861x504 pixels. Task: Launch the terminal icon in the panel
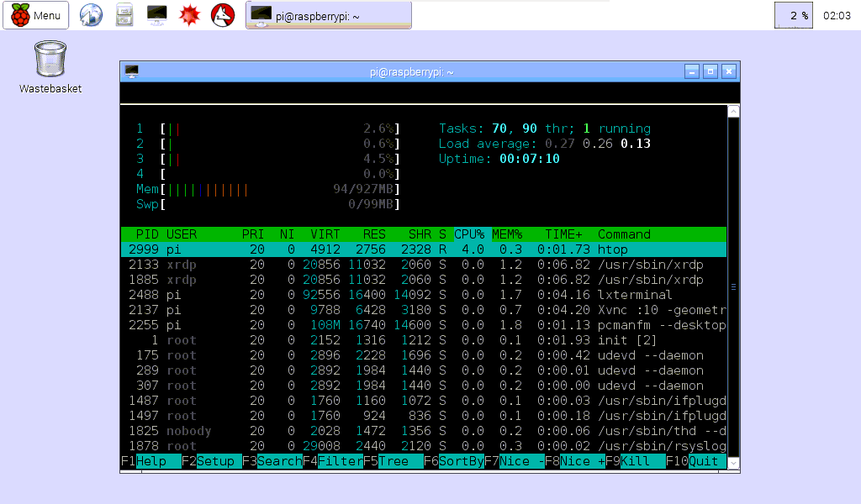[157, 15]
